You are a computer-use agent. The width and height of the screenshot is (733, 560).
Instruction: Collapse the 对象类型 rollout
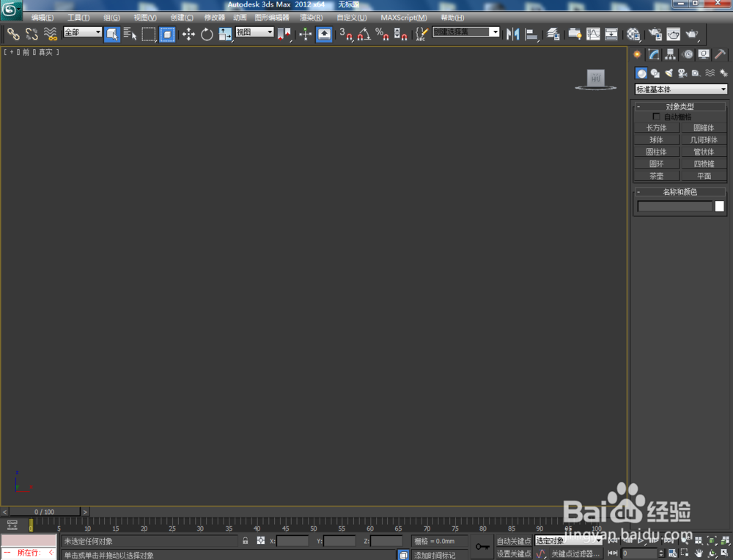pyautogui.click(x=679, y=106)
